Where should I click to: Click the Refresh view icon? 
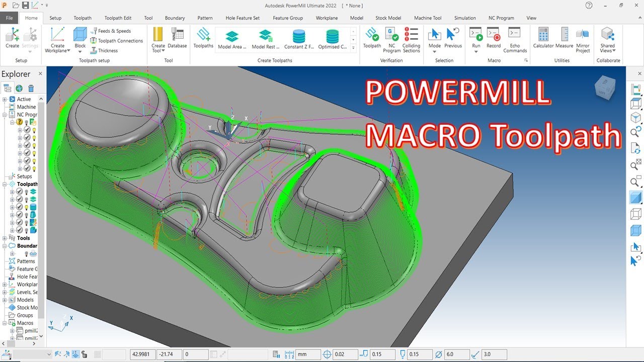click(636, 149)
